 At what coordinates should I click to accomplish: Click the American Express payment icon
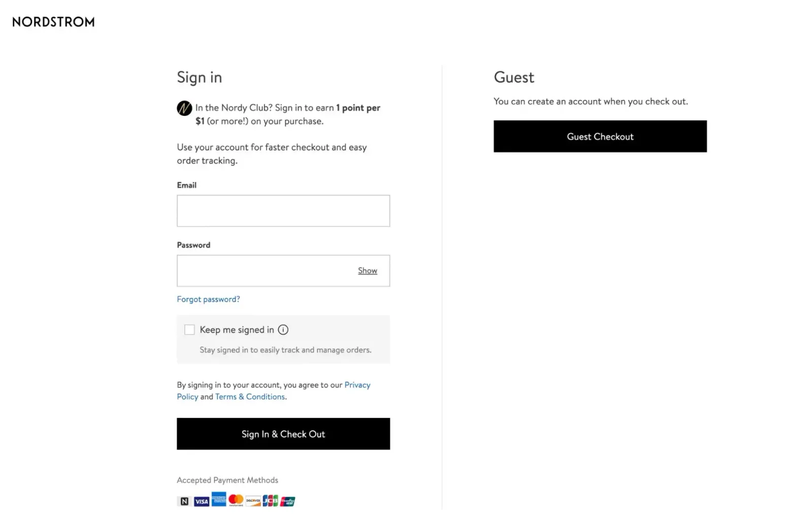point(219,499)
